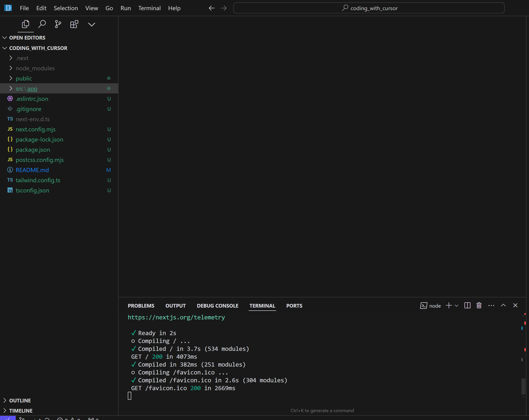Click 'GET /favicon.ico 200 in 2669ms' line
The image size is (529, 420).
click(x=183, y=388)
